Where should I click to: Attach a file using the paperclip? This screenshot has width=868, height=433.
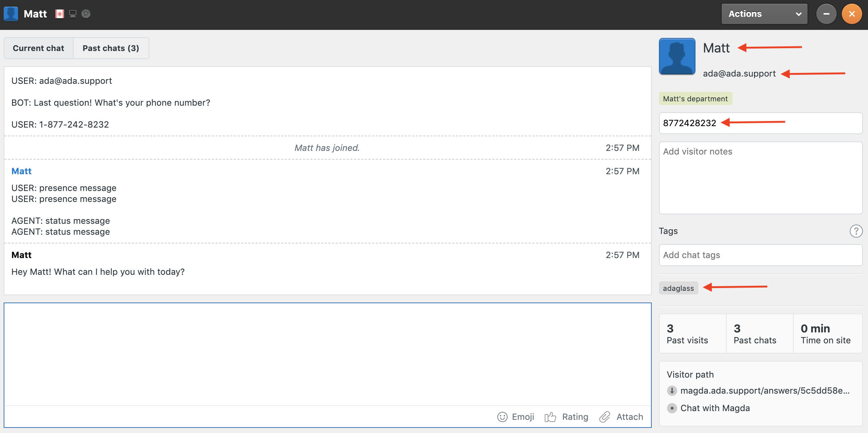(x=621, y=417)
